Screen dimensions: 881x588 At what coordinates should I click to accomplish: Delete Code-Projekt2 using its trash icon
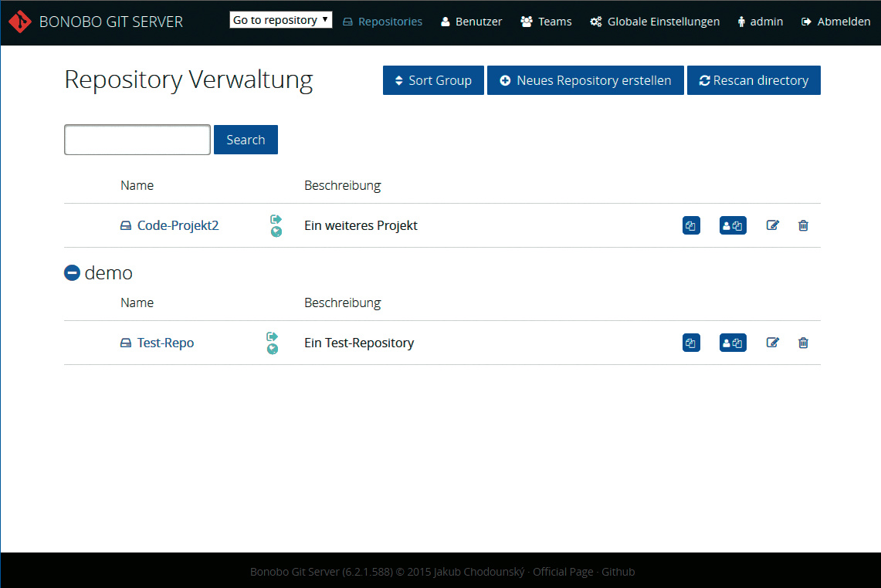pos(803,225)
